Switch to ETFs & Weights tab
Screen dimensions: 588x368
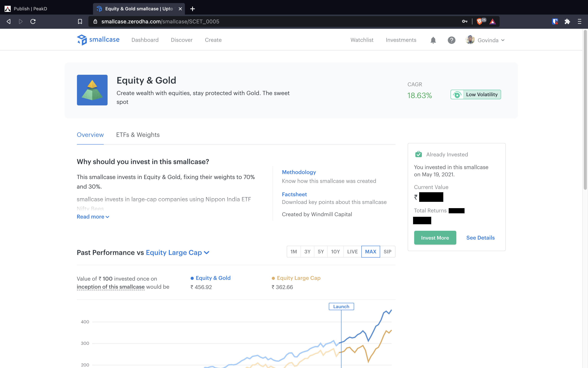(x=138, y=135)
